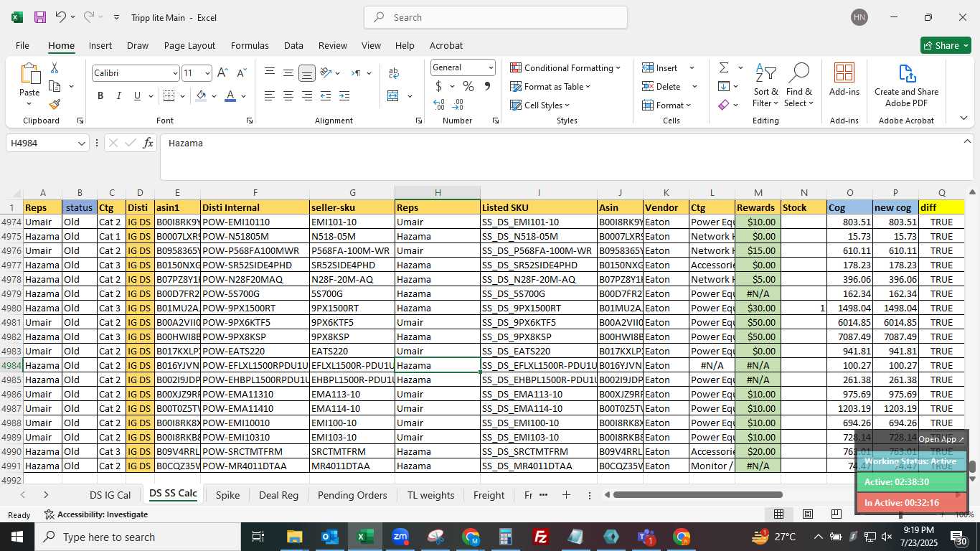Image resolution: width=980 pixels, height=551 pixels.
Task: Click the Fill Color paint bucket
Action: click(x=202, y=96)
